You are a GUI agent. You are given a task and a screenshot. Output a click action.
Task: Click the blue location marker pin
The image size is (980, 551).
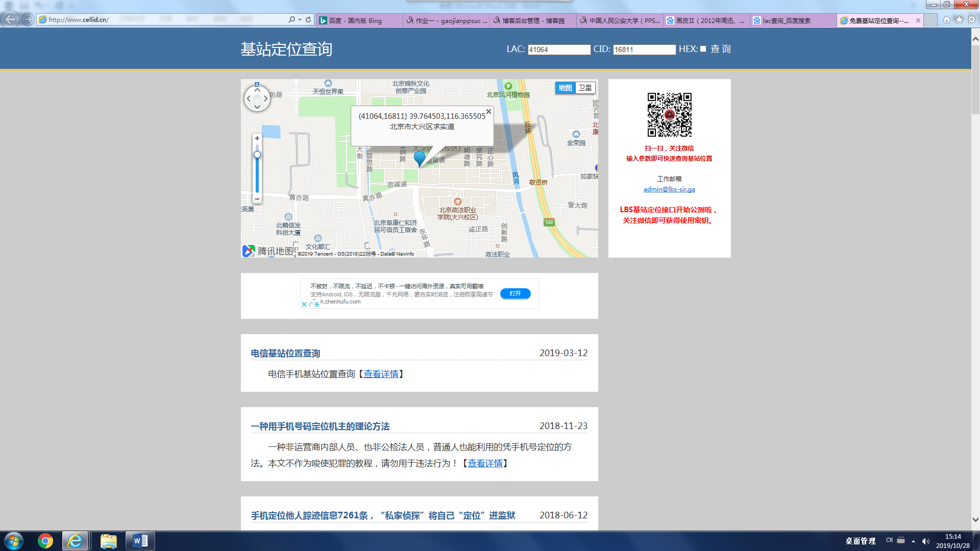point(420,158)
